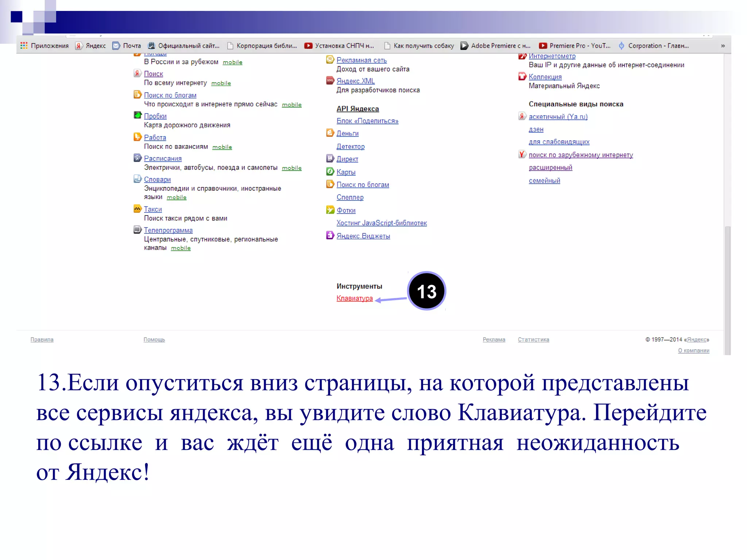Screen dimensions: 747x560
Task: Click the icon beside the left-column Поиск по блогам
Action: point(138,95)
